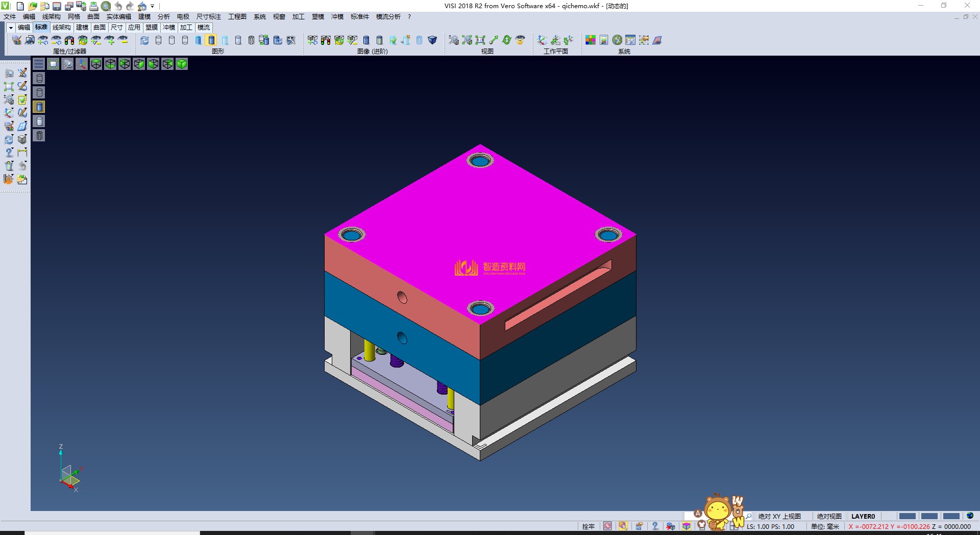Select the solid green cube view
Screen dimensions: 980x535
tap(182, 64)
